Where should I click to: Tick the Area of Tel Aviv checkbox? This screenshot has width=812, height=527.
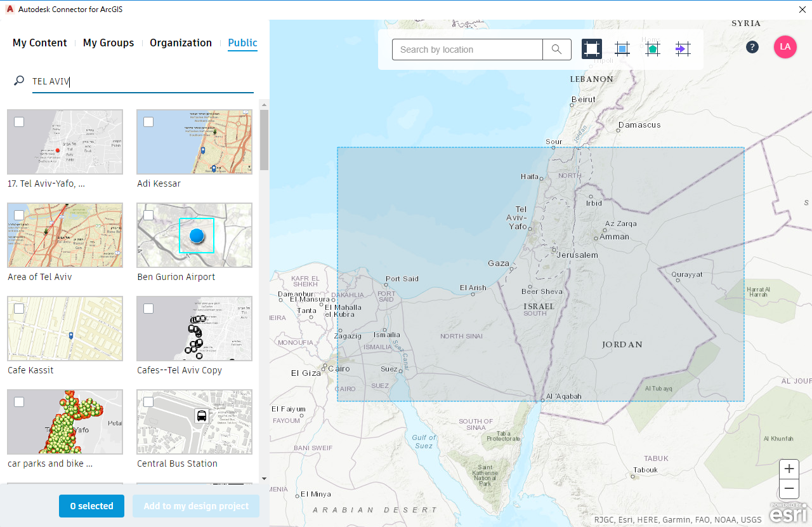19,215
